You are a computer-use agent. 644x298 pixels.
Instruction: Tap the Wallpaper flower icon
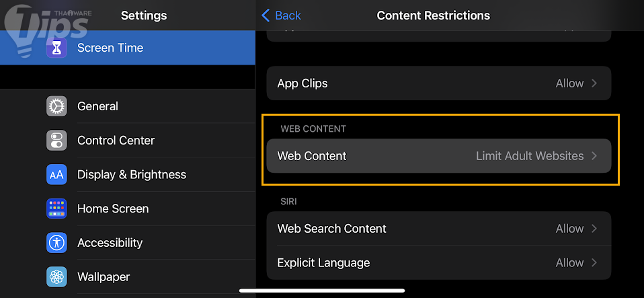(56, 276)
